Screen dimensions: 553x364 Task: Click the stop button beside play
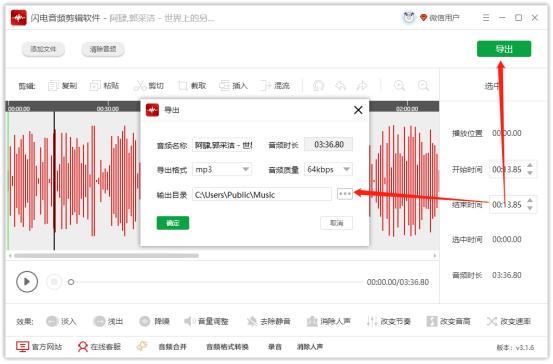54,281
